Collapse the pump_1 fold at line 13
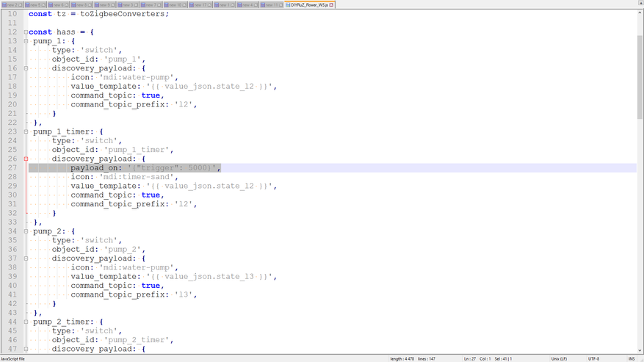Viewport: 644px width, 362px height. point(26,41)
